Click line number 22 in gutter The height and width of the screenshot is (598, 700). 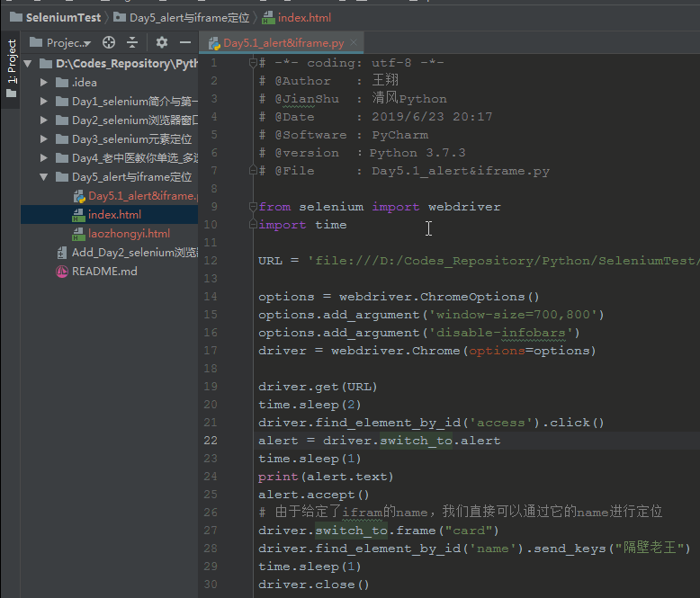[211, 441]
